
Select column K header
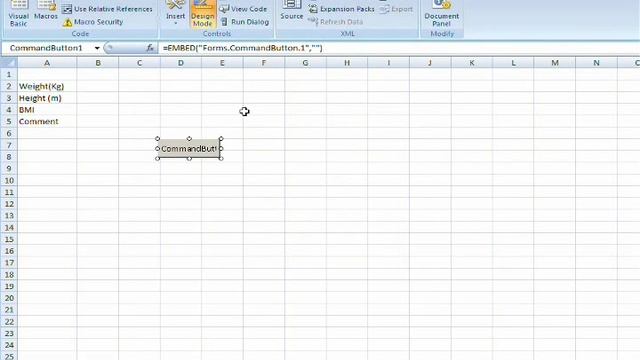pyautogui.click(x=472, y=63)
